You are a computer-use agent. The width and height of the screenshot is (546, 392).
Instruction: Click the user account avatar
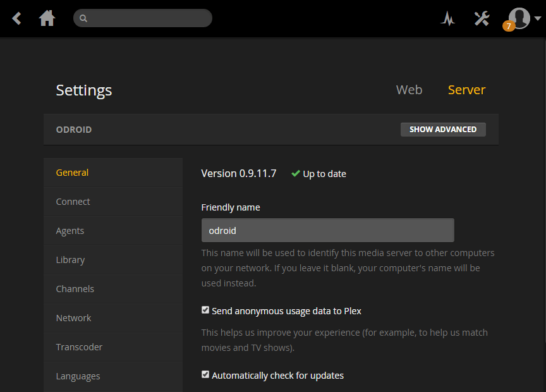519,17
